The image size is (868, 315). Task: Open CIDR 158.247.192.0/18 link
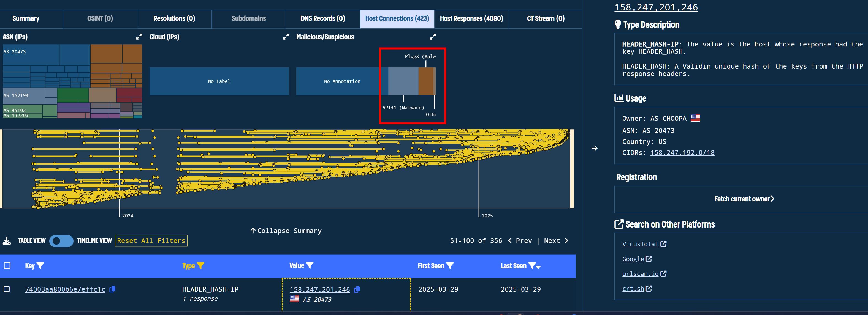682,153
